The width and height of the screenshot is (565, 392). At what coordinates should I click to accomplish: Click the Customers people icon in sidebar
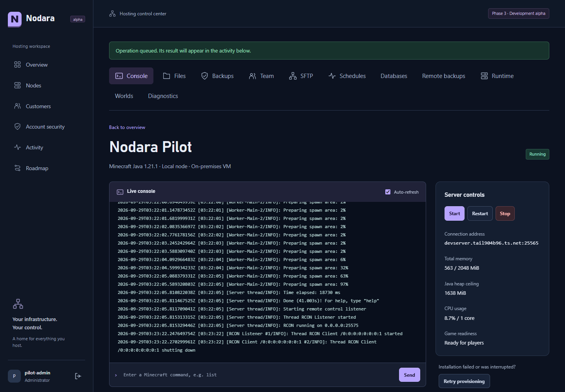click(x=17, y=106)
